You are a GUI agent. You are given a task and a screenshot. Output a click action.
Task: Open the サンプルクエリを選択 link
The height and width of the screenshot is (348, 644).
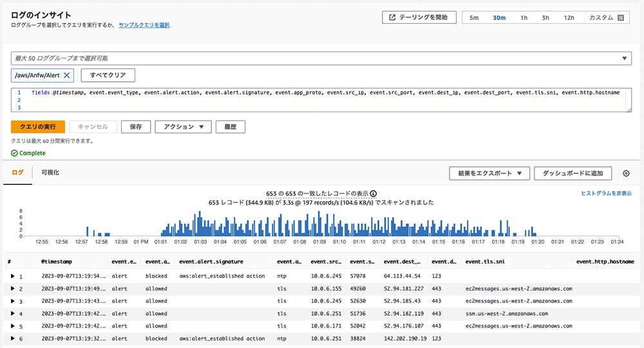(x=144, y=25)
